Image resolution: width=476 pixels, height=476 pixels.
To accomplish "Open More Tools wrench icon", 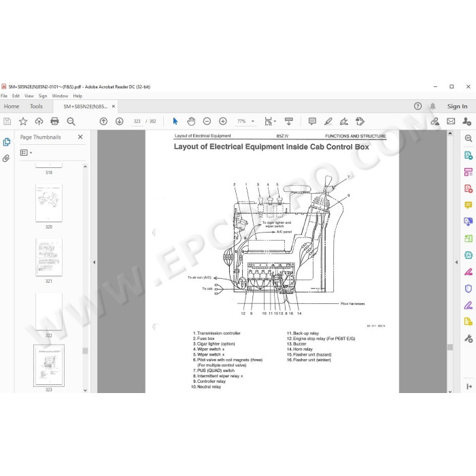I will [x=468, y=338].
